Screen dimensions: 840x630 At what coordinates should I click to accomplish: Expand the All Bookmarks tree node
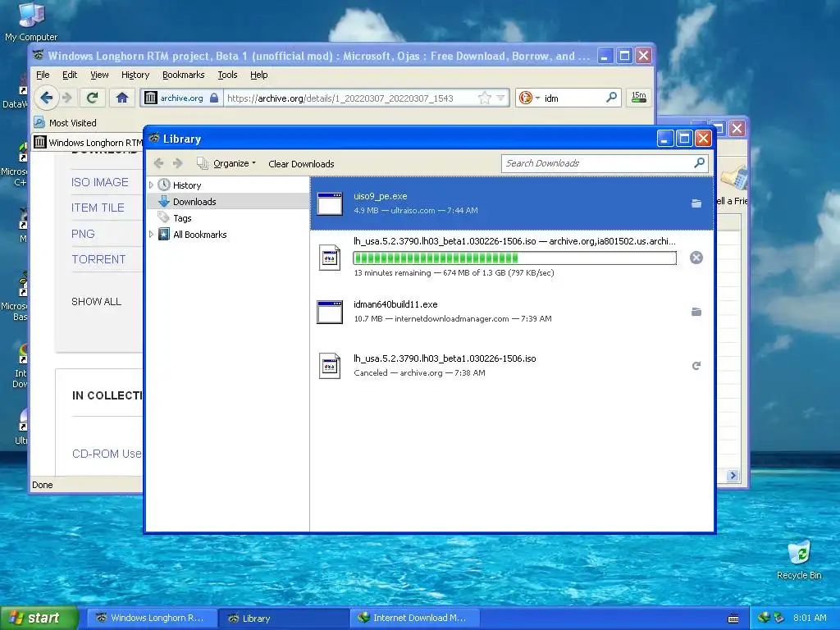(x=151, y=234)
